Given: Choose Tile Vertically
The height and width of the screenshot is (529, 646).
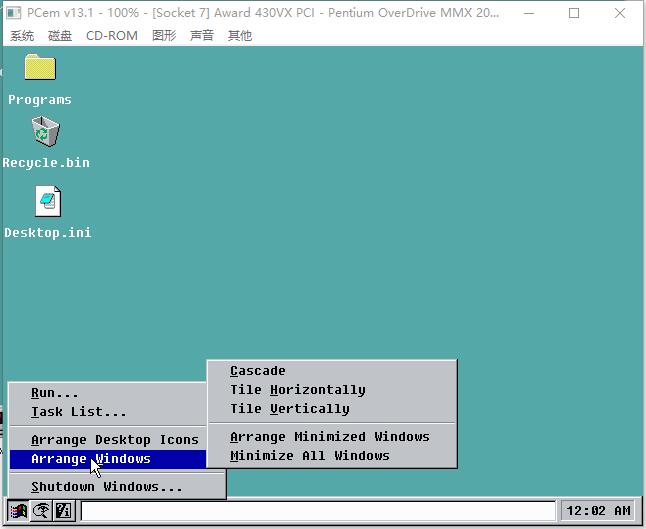Looking at the screenshot, I should 332,409.
